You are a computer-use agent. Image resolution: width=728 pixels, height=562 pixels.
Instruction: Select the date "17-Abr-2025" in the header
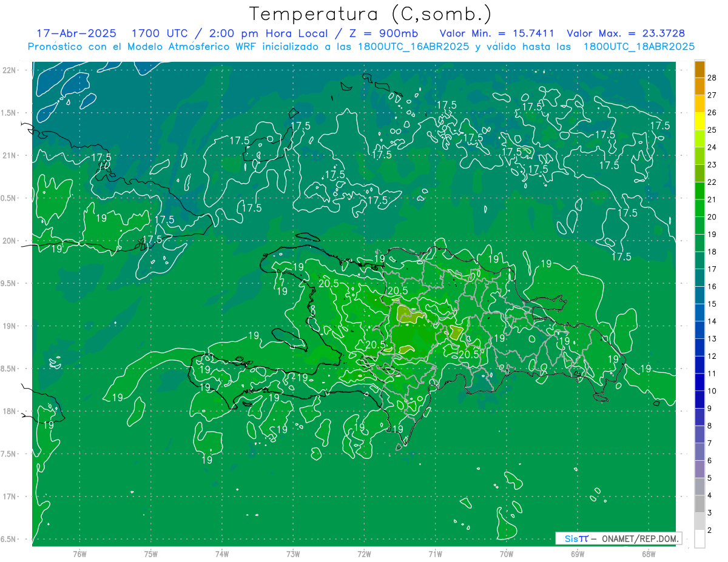tap(76, 34)
